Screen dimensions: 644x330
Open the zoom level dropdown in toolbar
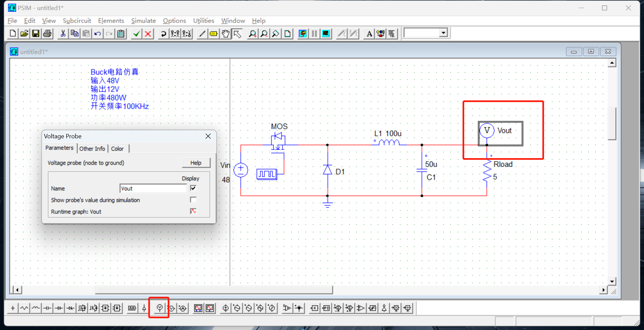click(443, 33)
